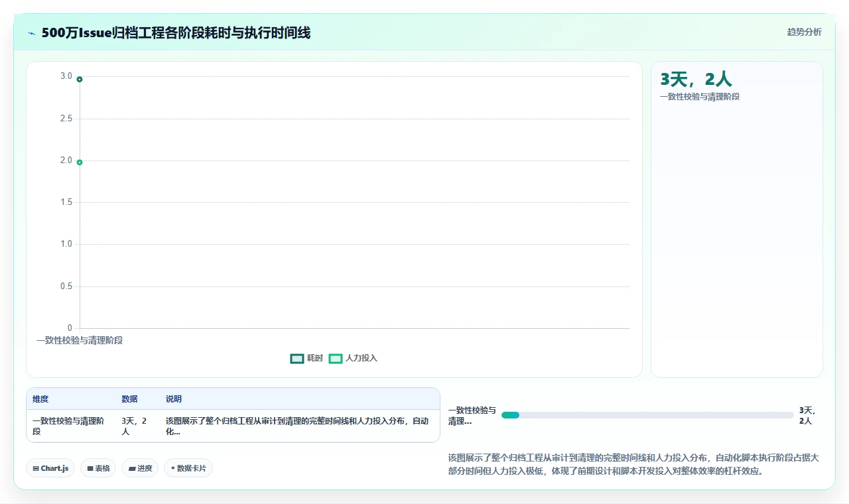
Task: Click the 趋势分析 label in the header
Action: coord(804,32)
